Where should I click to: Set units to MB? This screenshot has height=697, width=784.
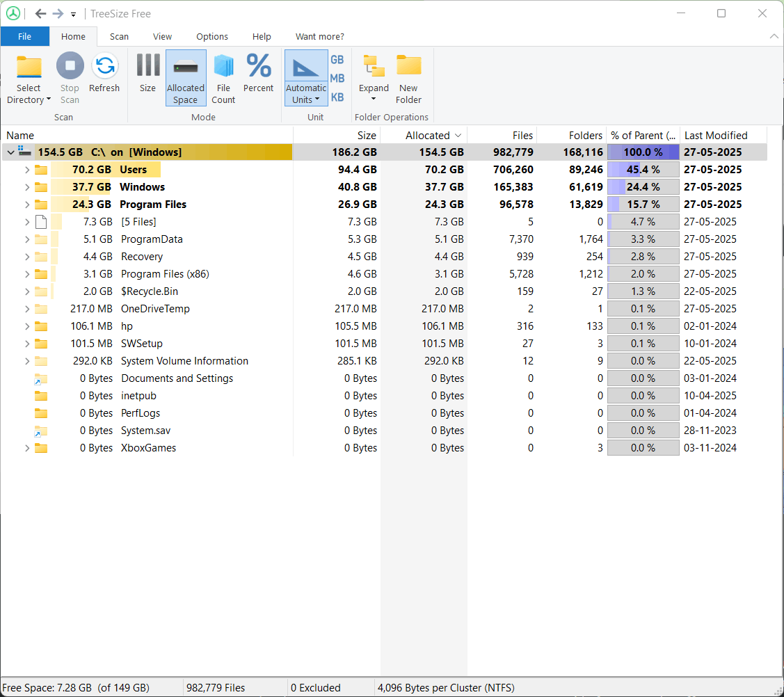coord(337,77)
